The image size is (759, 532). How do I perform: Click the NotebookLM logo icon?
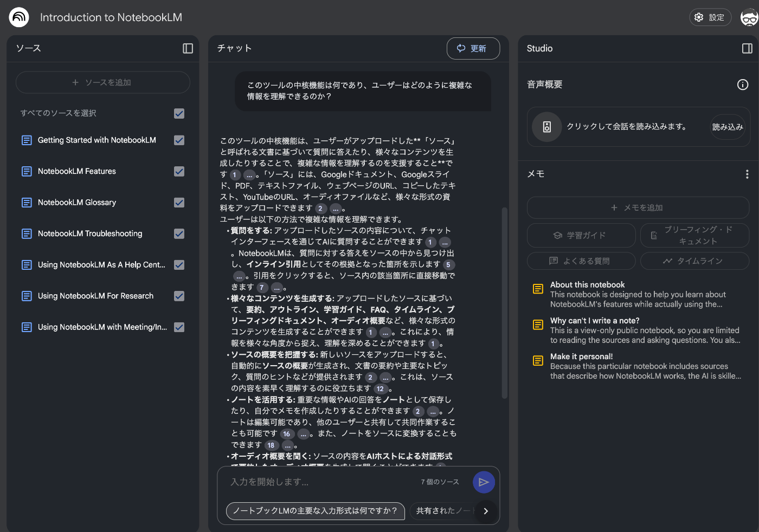click(19, 17)
